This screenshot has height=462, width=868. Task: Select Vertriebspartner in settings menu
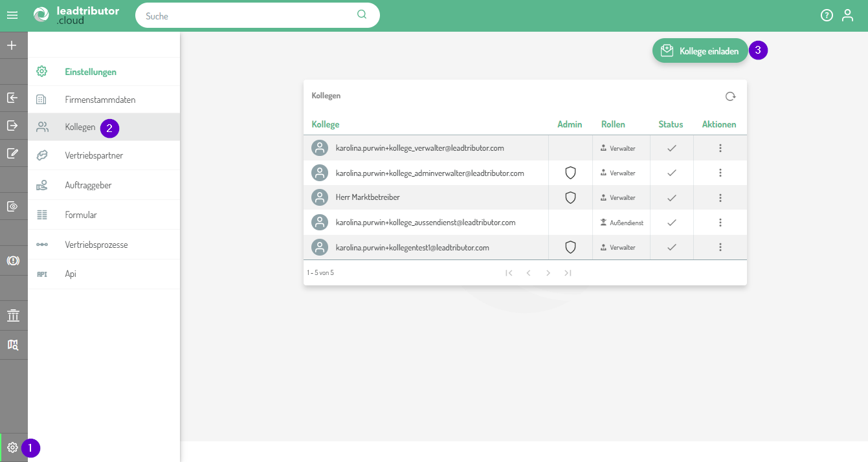point(94,155)
